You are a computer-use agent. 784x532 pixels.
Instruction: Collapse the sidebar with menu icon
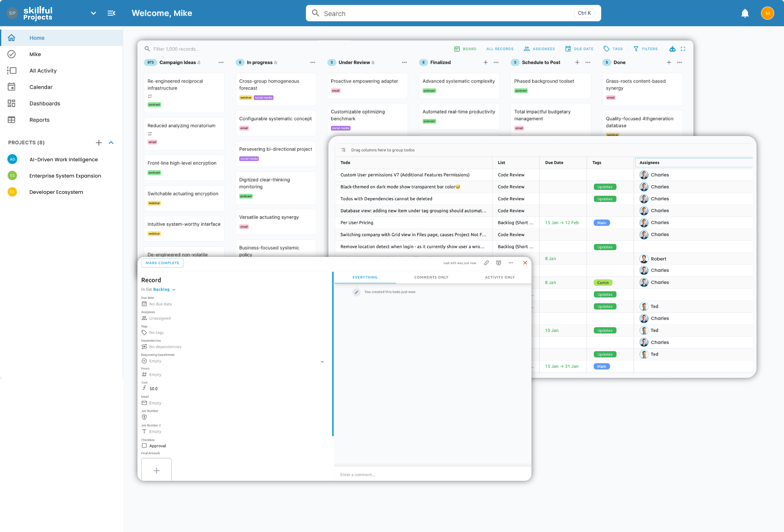click(111, 13)
